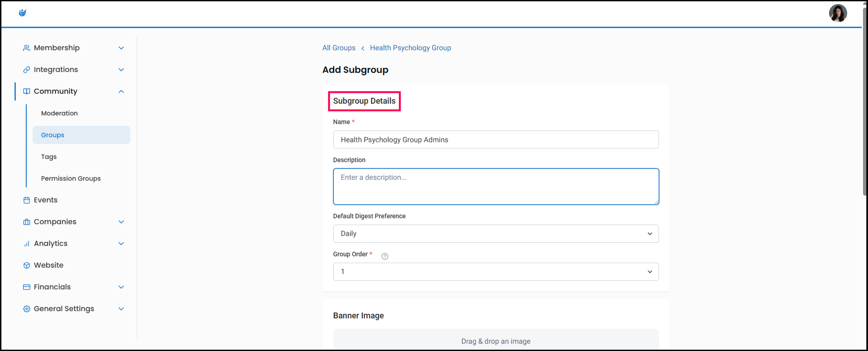Open the Default Digest Preference dropdown
This screenshot has width=868, height=351.
point(495,234)
